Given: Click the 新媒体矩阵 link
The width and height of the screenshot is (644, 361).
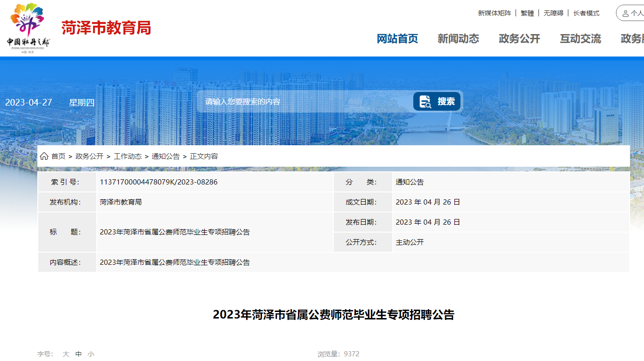Looking at the screenshot, I should [x=495, y=13].
